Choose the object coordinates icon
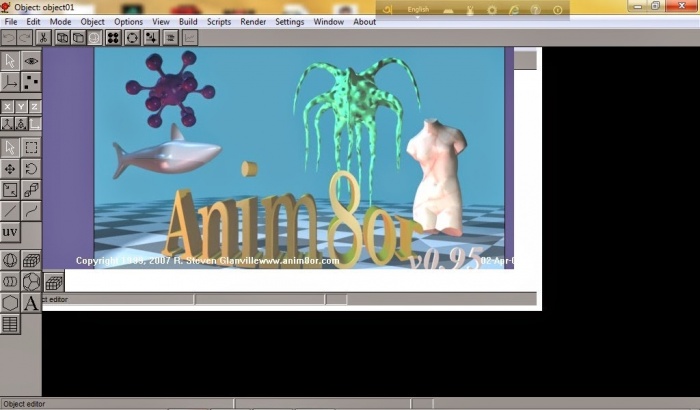This screenshot has width=700, height=410. pyautogui.click(x=21, y=123)
